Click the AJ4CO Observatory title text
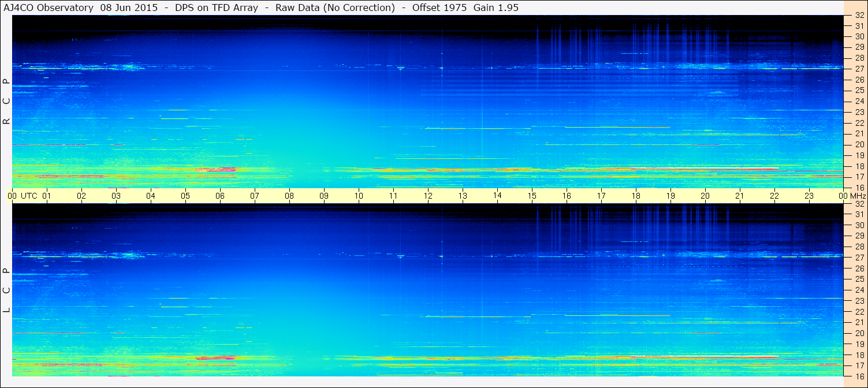Screen dimensions: 868x388 pyautogui.click(x=49, y=8)
